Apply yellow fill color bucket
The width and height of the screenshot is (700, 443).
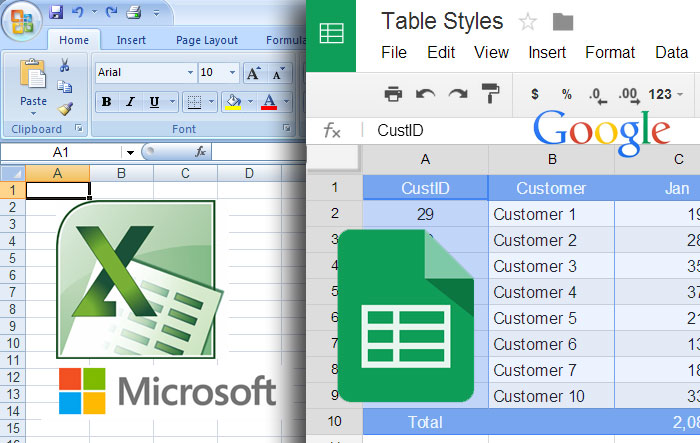pyautogui.click(x=233, y=102)
